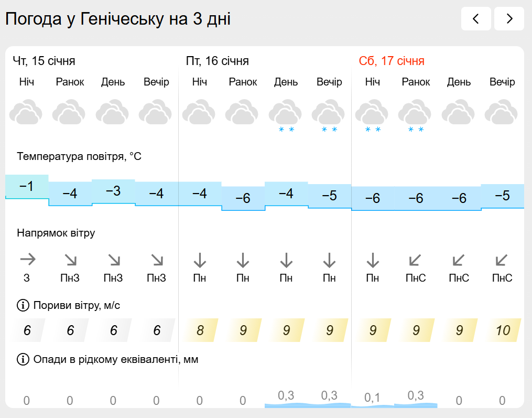Select the Чт, 15 січня day header
The width and height of the screenshot is (532, 418).
(44, 61)
